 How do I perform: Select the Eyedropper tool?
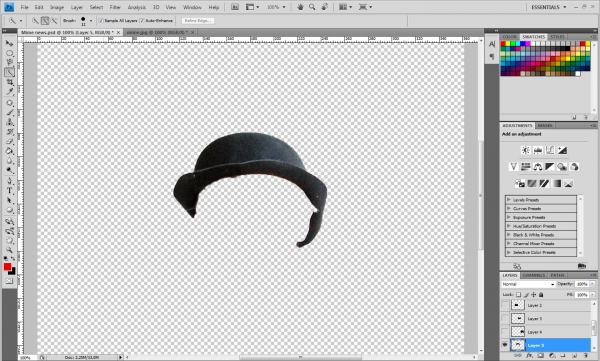point(10,91)
